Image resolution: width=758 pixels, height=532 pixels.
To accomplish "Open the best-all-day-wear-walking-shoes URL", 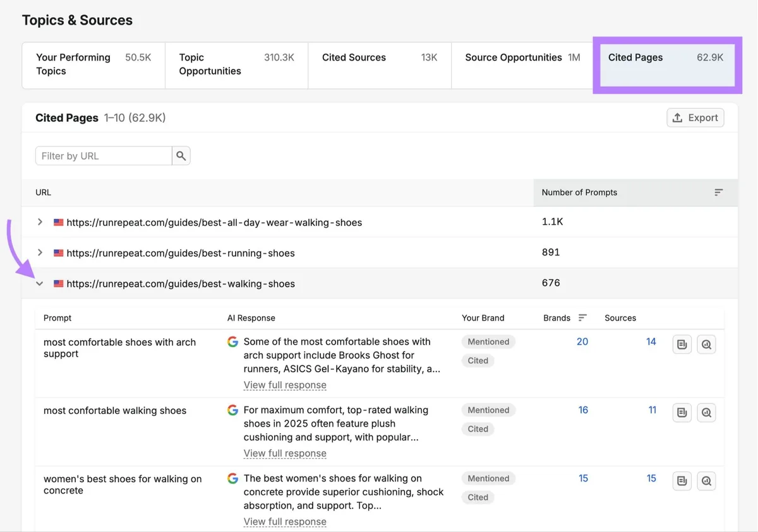I will [x=214, y=222].
